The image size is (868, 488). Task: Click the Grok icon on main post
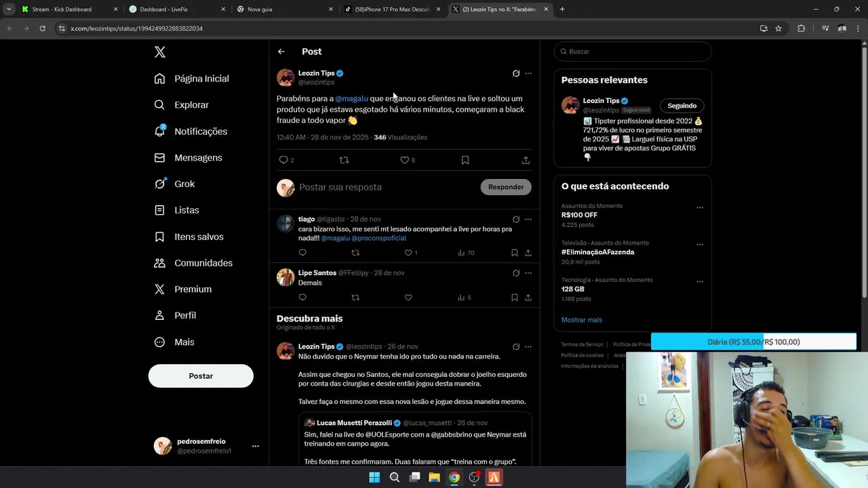516,73
